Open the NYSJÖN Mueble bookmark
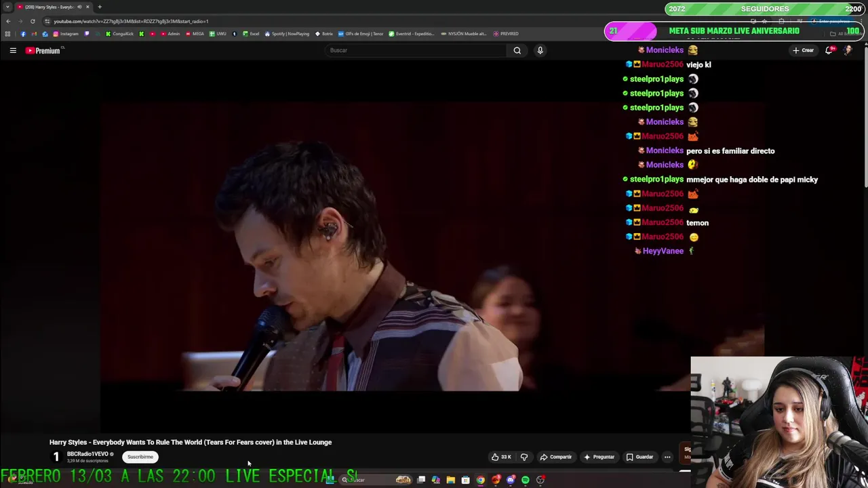The height and width of the screenshot is (488, 868). point(463,34)
